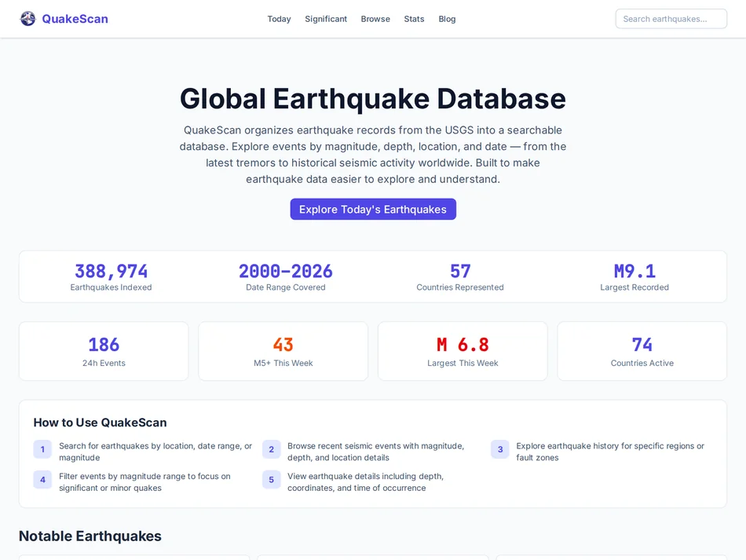Switch to the Stats page

[x=414, y=19]
